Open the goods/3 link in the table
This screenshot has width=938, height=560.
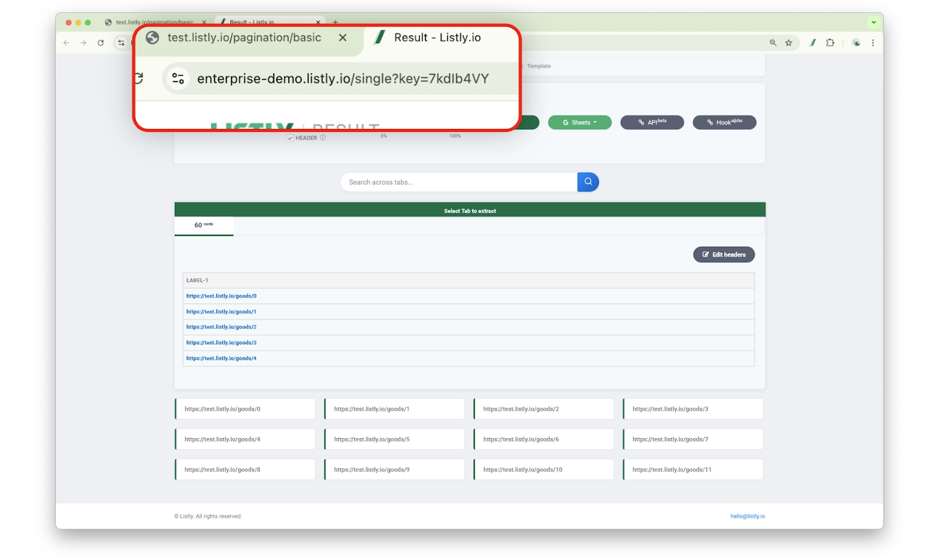[x=221, y=343]
